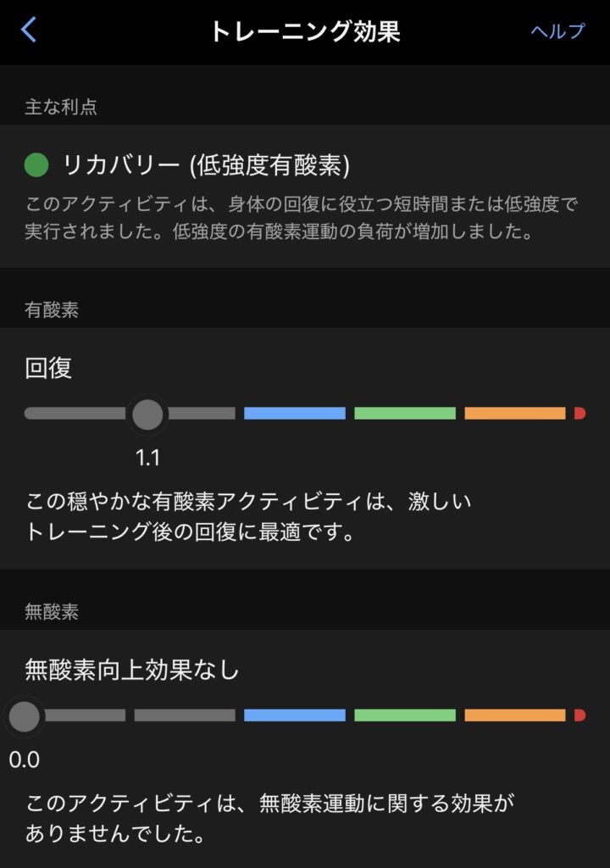610x868 pixels.
Task: Click the blue segment of anaerobic bar
Action: 294,715
